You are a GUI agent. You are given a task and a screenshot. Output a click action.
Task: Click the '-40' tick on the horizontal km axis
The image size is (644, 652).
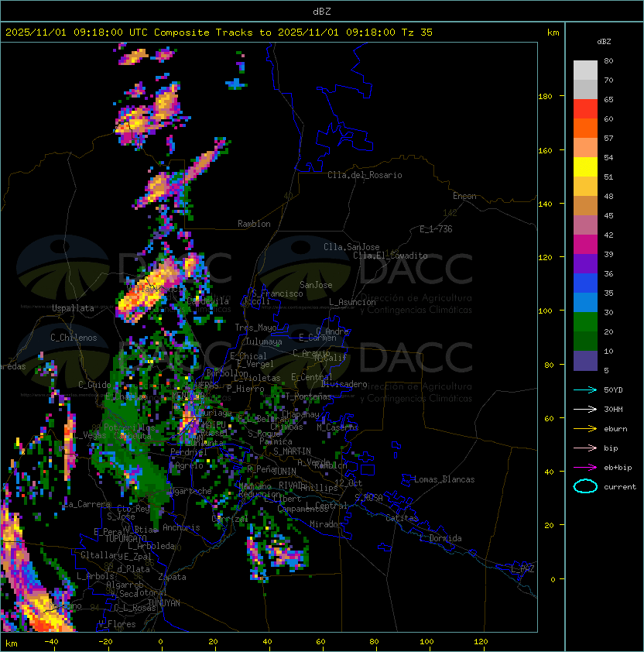pyautogui.click(x=51, y=642)
